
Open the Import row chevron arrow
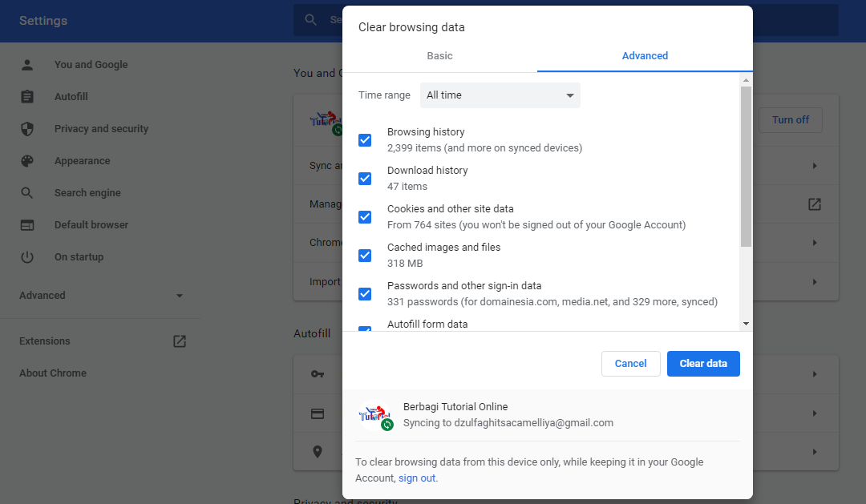point(815,282)
